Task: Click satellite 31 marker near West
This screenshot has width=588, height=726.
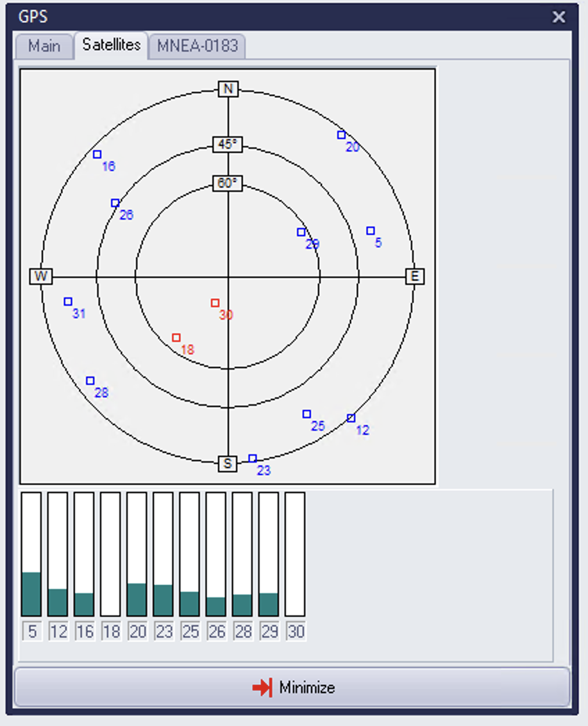Action: (68, 302)
